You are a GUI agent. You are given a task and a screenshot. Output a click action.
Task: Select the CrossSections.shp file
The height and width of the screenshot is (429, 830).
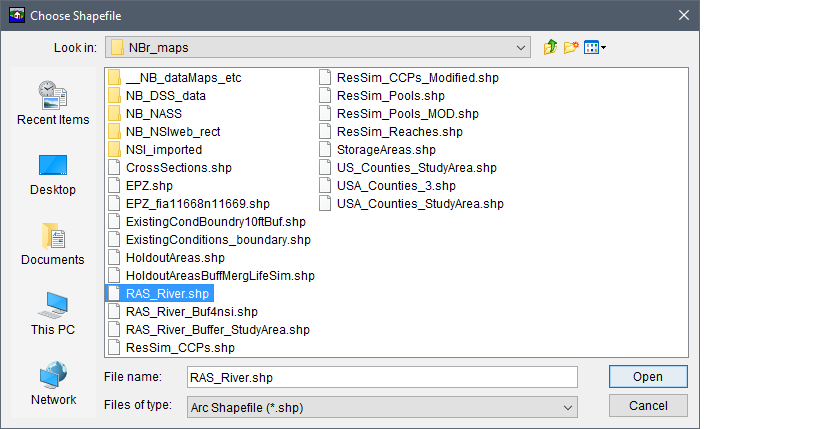[178, 168]
